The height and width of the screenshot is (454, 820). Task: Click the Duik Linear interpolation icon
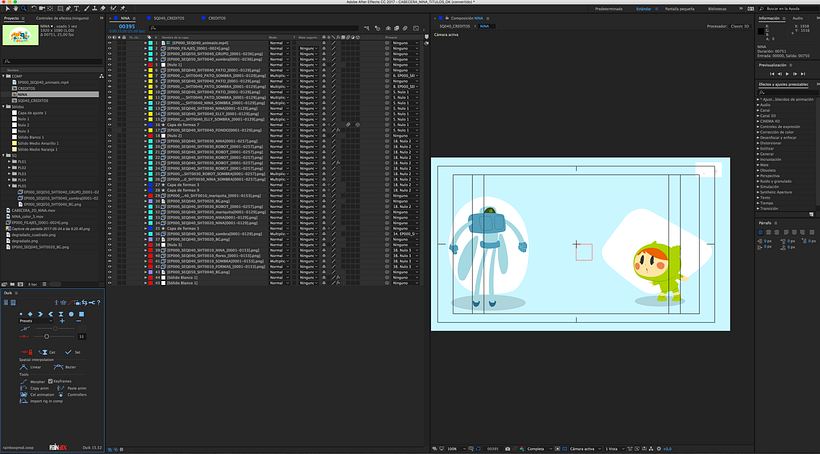(23, 366)
